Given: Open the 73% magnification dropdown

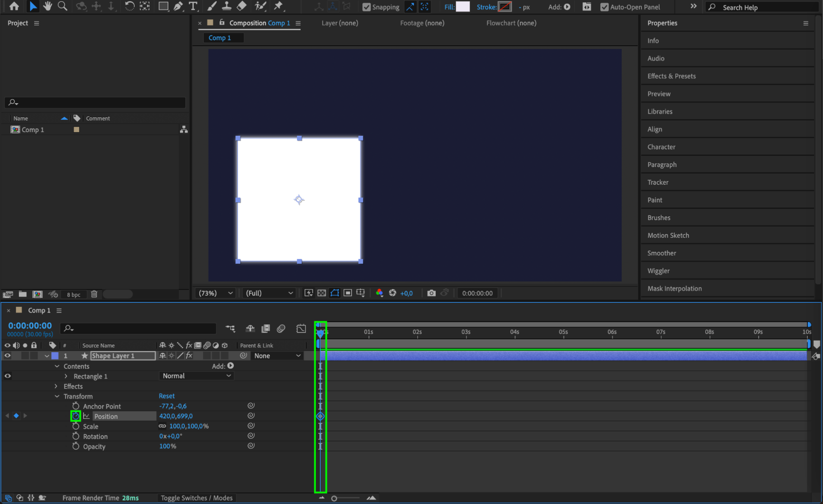Looking at the screenshot, I should 216,293.
